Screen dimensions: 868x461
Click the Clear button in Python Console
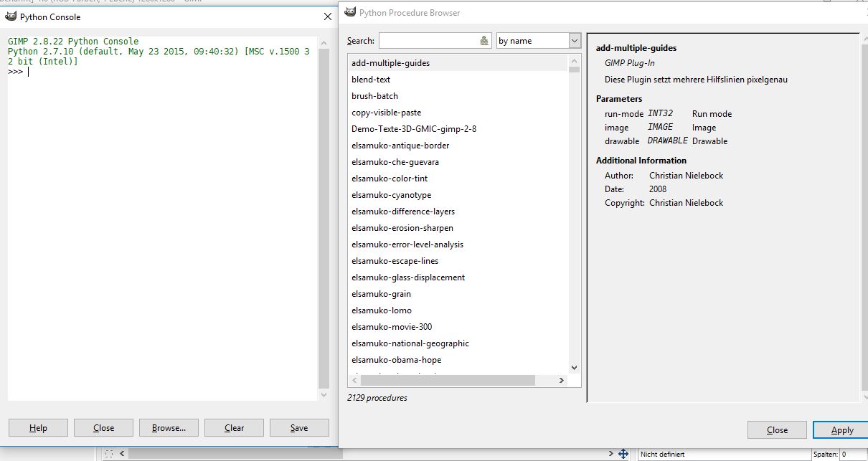(x=234, y=428)
